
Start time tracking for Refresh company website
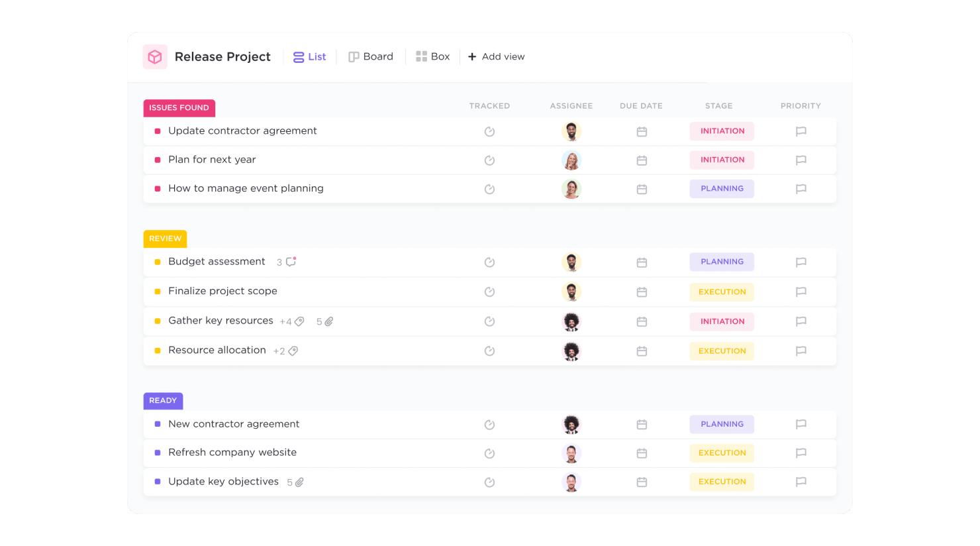489,454
